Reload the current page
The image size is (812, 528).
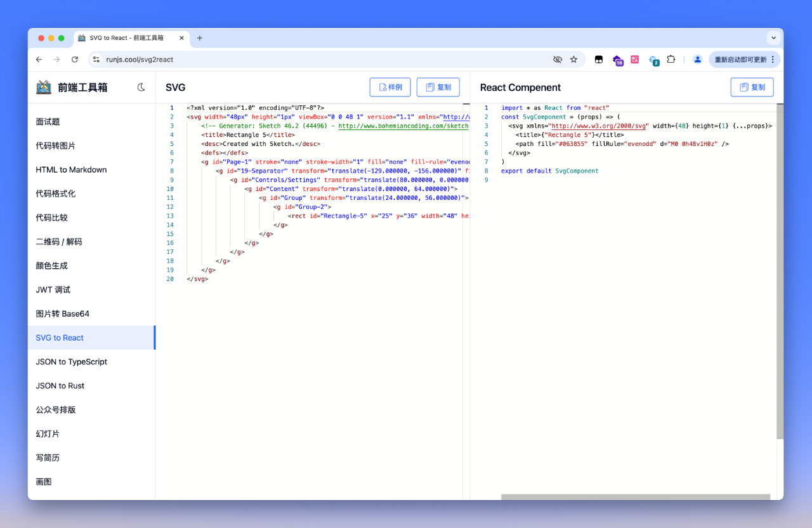click(x=74, y=60)
